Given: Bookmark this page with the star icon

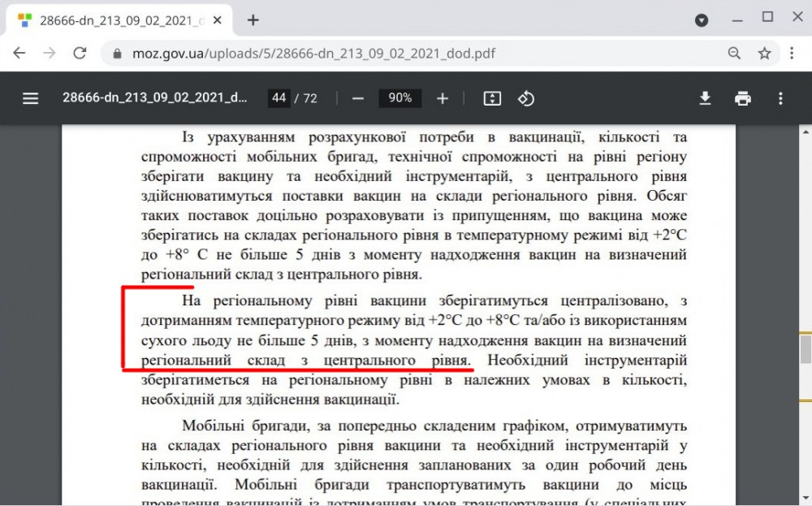Looking at the screenshot, I should [764, 54].
